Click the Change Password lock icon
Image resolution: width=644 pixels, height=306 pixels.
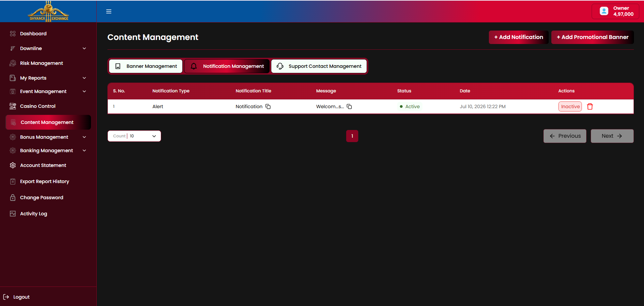[13, 198]
